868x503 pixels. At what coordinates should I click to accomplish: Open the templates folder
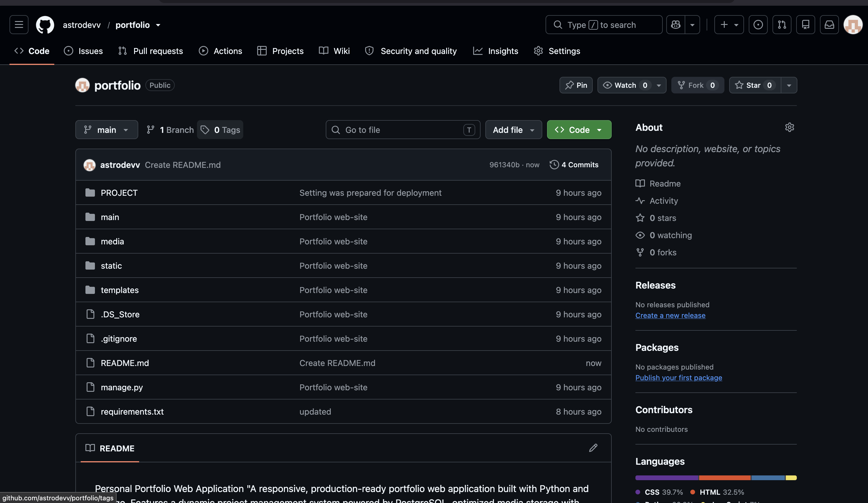tap(120, 290)
